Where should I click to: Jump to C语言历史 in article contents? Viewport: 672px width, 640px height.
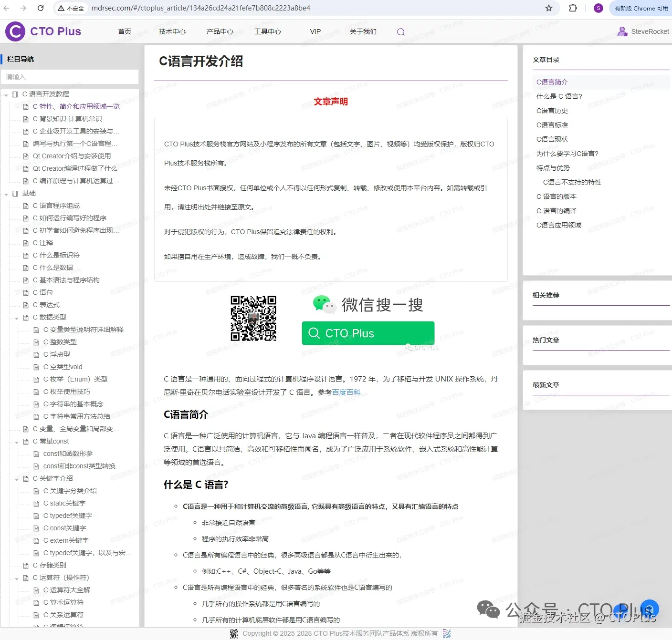click(x=553, y=110)
